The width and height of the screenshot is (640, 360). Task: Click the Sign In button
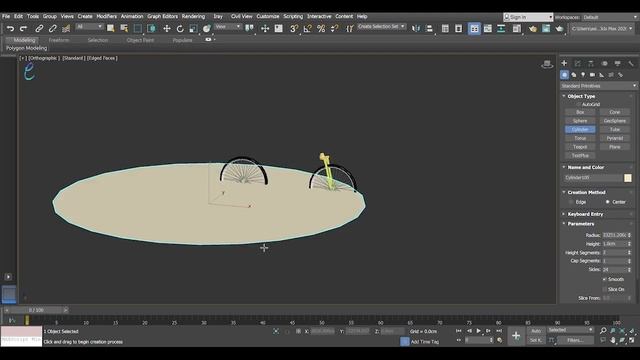528,17
